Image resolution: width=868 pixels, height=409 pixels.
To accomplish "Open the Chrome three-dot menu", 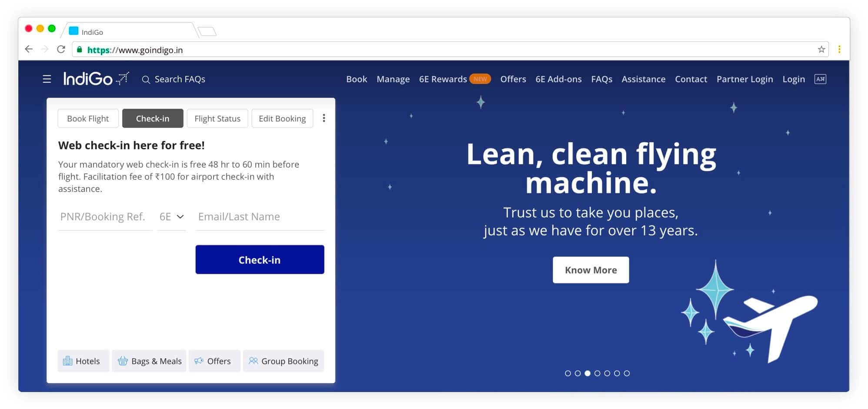I will [839, 50].
